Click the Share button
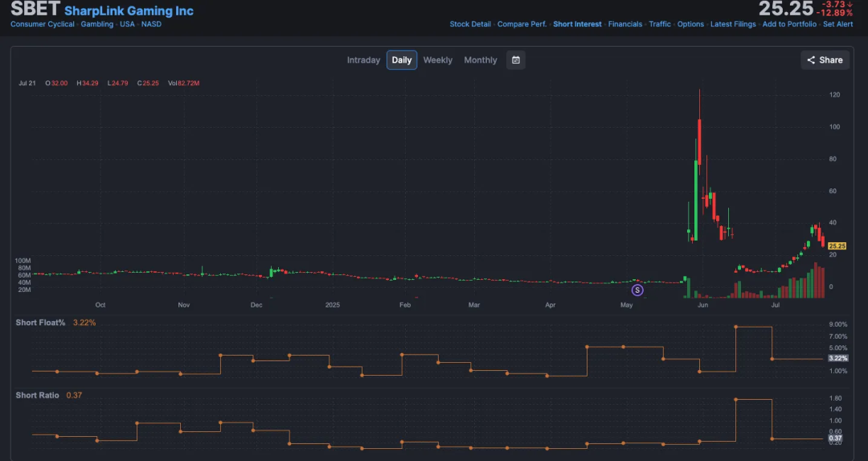 (825, 60)
